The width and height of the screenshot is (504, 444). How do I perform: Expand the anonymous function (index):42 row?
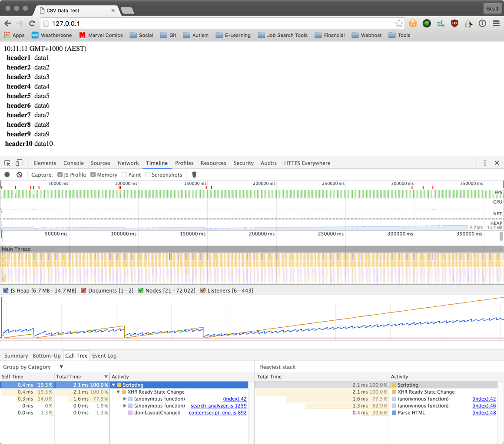(x=125, y=399)
